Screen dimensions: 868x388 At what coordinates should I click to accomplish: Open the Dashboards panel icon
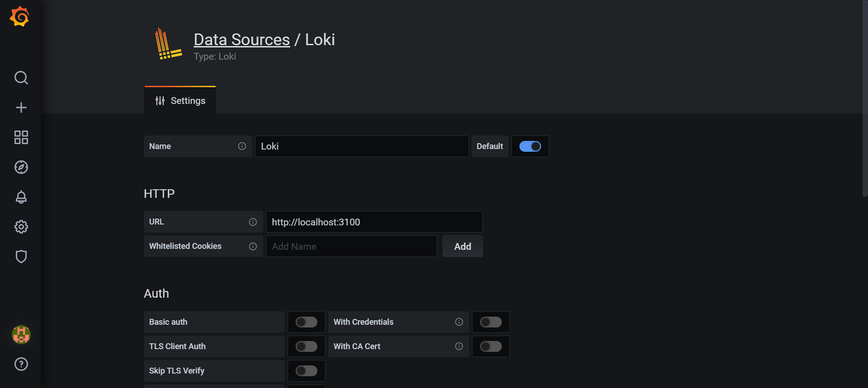[x=21, y=137]
